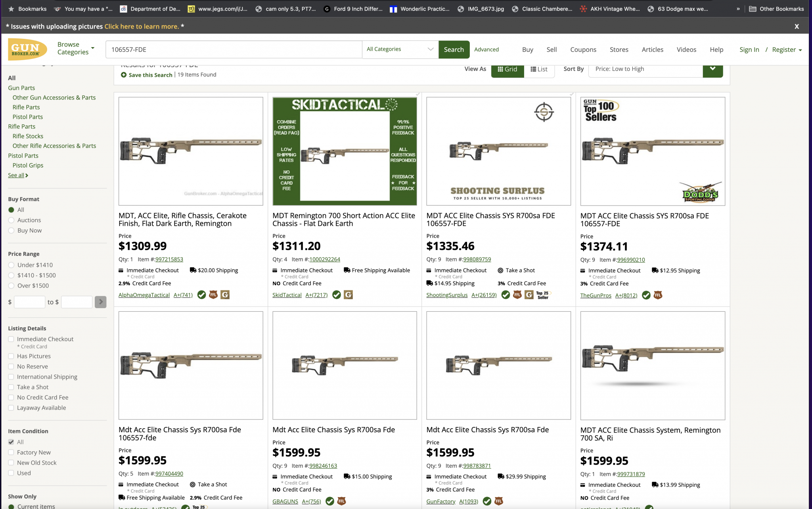This screenshot has height=509, width=812.
Task: Open the All Categories search dropdown
Action: [400, 49]
